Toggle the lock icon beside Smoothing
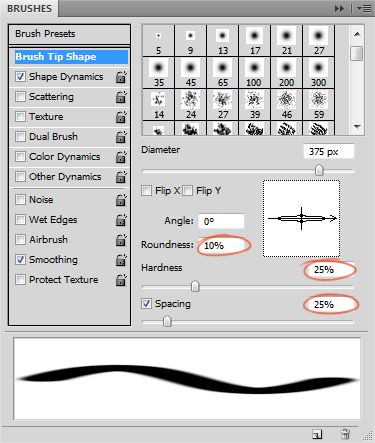Viewport: 375px width, 443px height. click(121, 260)
